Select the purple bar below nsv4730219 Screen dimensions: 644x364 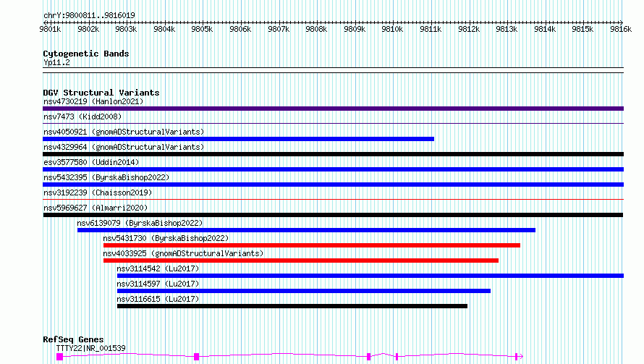point(333,109)
